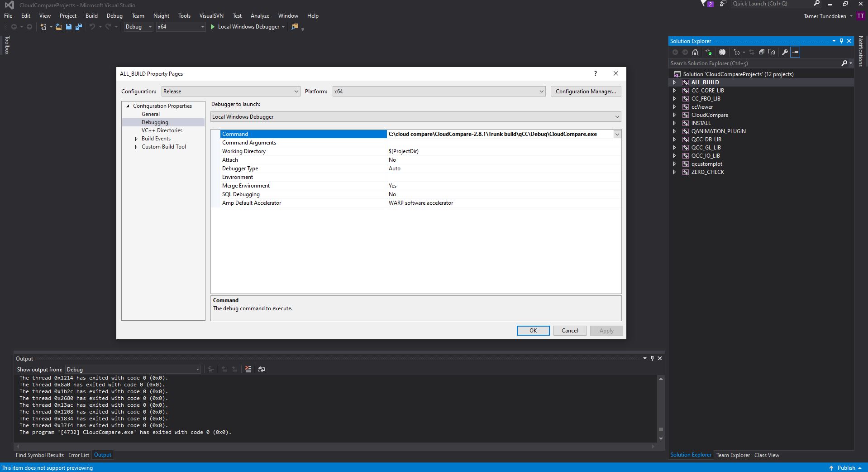The image size is (868, 472).
Task: Open the Debugger to launch dropdown
Action: click(x=415, y=117)
